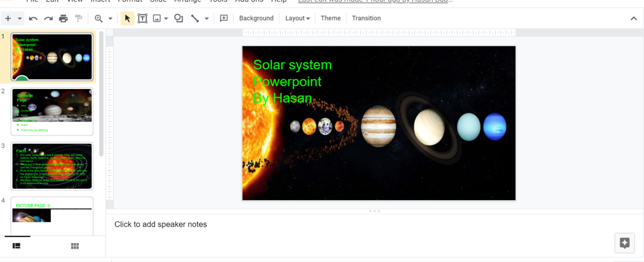This screenshot has height=262, width=644.
Task: Click the Explore button at bottom right
Action: [x=625, y=243]
